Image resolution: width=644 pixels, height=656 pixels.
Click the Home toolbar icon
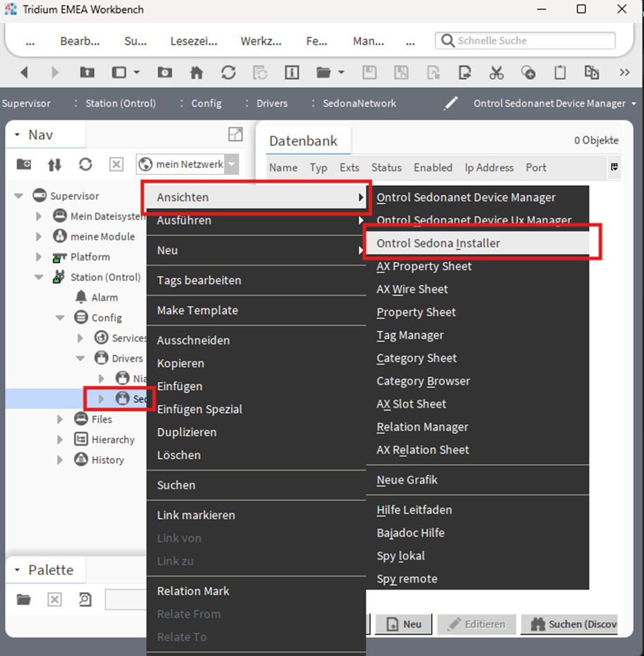coord(196,73)
